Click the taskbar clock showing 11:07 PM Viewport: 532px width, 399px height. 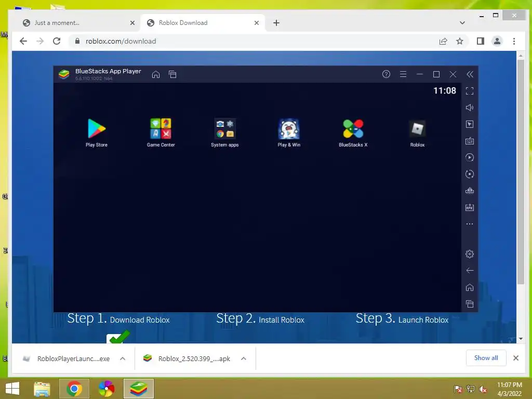[510, 389]
